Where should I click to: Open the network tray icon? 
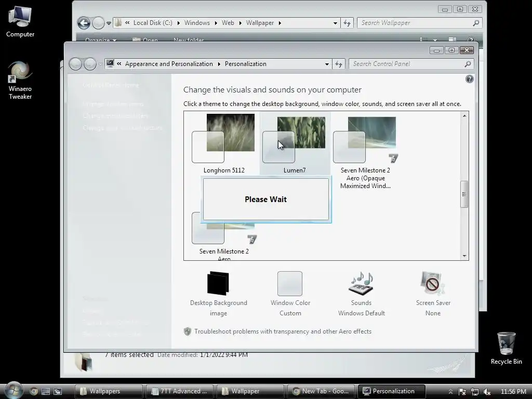pyautogui.click(x=474, y=392)
